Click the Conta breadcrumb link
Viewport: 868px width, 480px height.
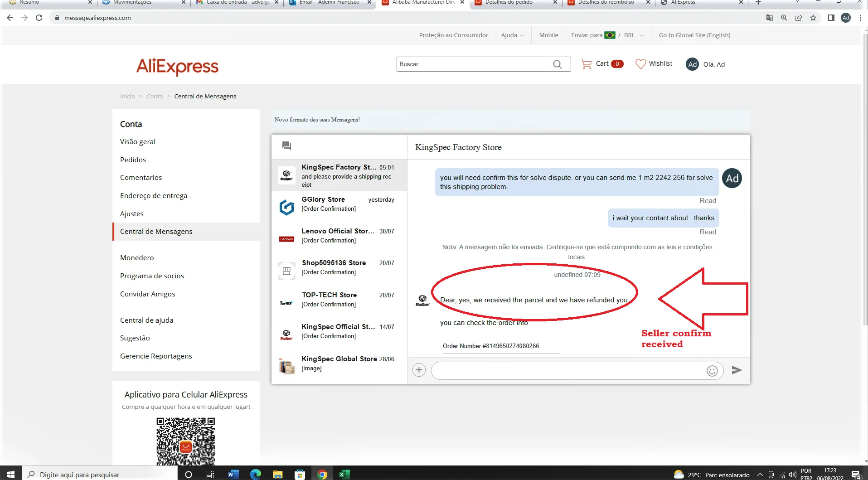click(x=154, y=96)
